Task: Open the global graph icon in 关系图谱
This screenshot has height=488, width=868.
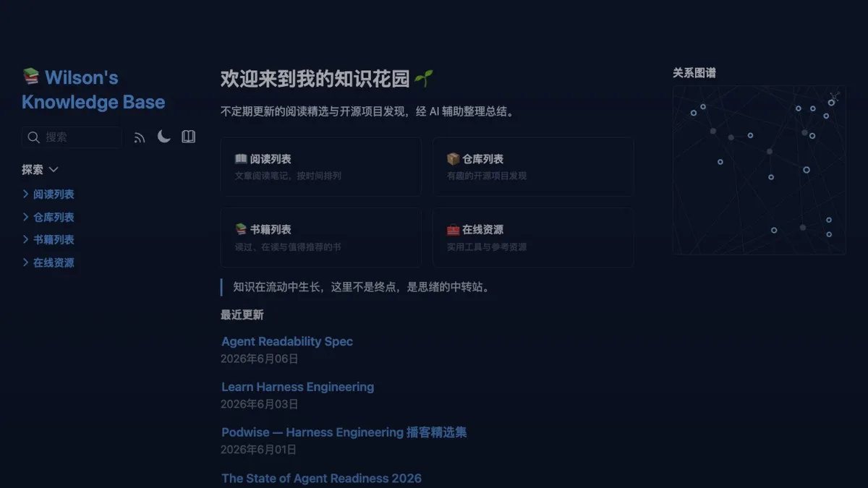Action: coord(835,96)
